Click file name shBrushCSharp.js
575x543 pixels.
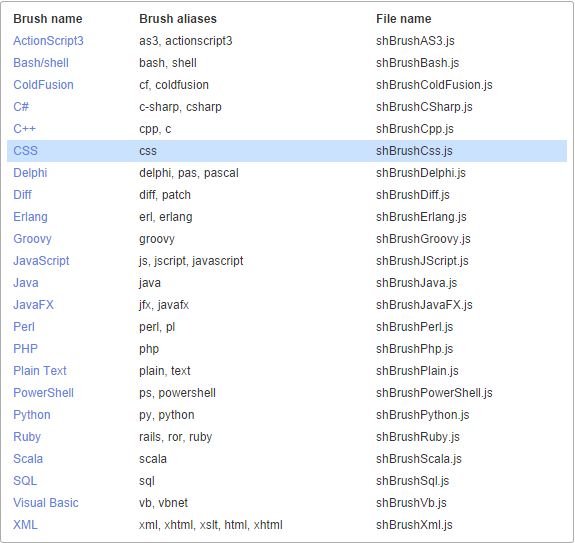coord(424,107)
